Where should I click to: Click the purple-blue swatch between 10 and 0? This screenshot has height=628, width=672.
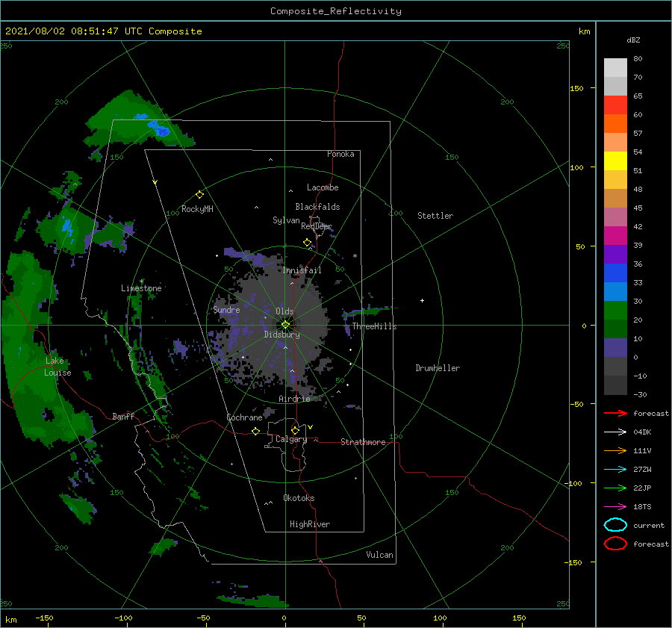pyautogui.click(x=615, y=348)
